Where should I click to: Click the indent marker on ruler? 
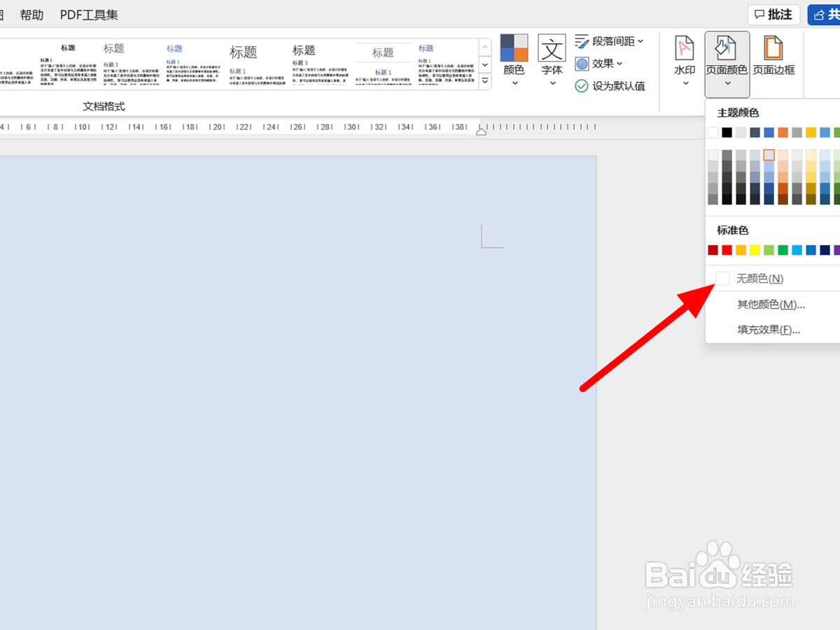tap(481, 130)
